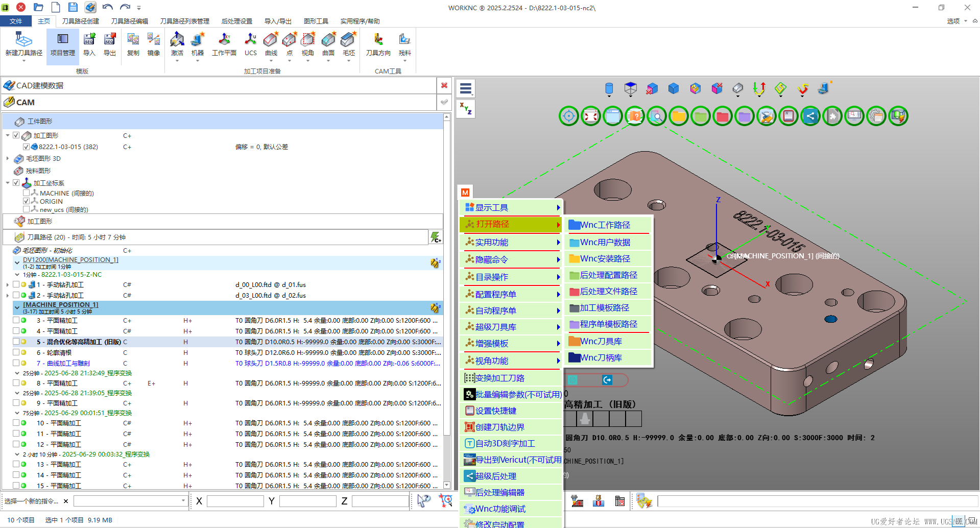Collapse the 1分钟 - 8222.1-03-015-Z-NC group
The image size is (980, 528).
pyautogui.click(x=17, y=275)
